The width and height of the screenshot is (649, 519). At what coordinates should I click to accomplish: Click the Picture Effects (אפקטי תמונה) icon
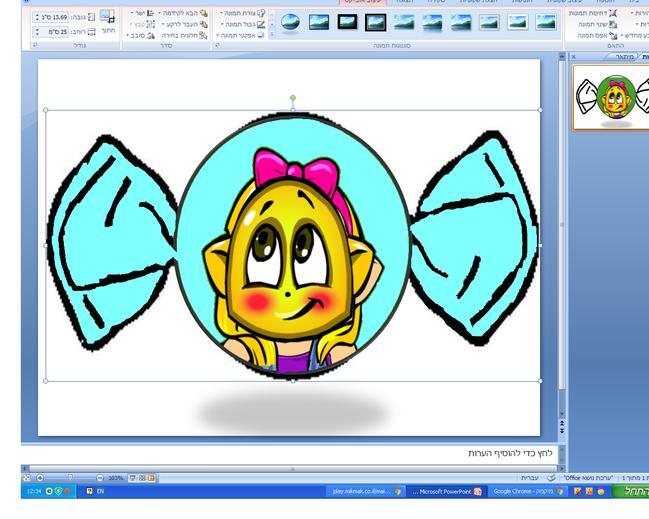pyautogui.click(x=261, y=36)
